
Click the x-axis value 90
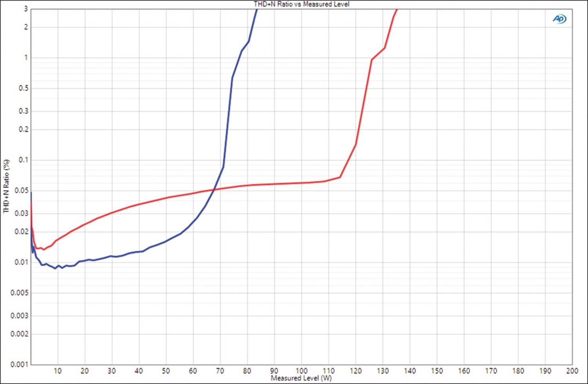pyautogui.click(x=274, y=371)
